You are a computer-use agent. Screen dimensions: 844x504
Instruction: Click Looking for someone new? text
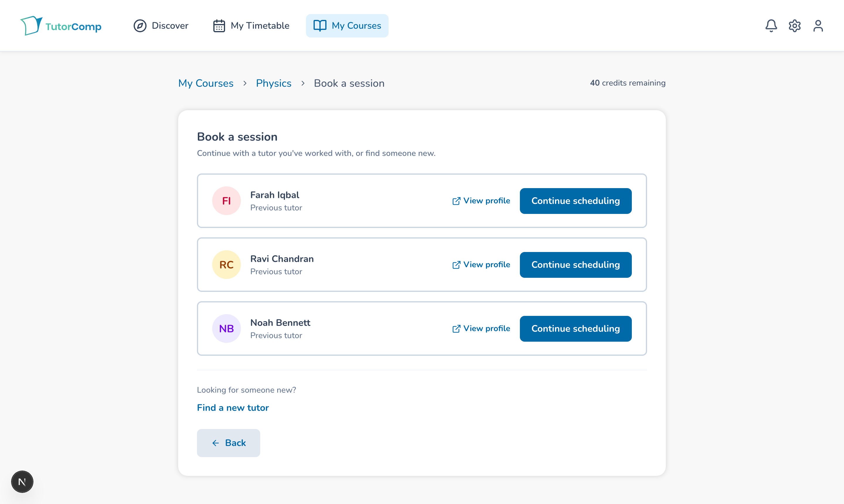click(246, 390)
